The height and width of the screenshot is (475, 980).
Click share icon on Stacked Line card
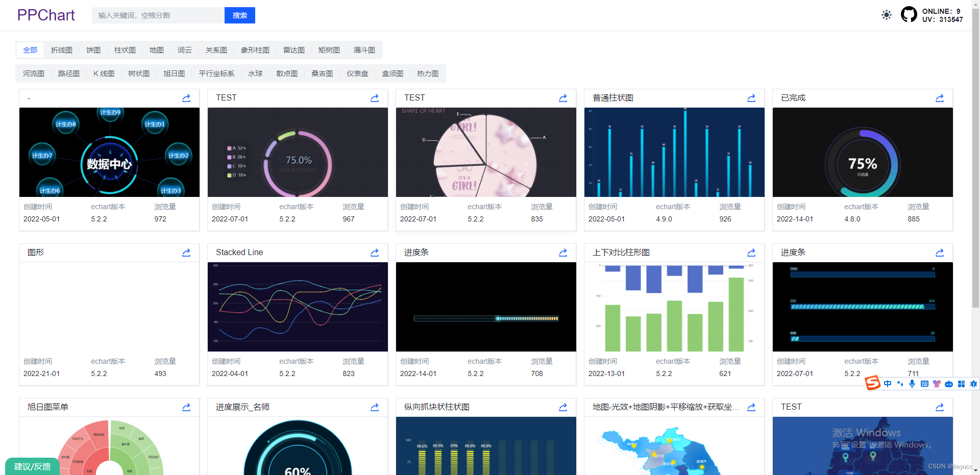[x=375, y=253]
